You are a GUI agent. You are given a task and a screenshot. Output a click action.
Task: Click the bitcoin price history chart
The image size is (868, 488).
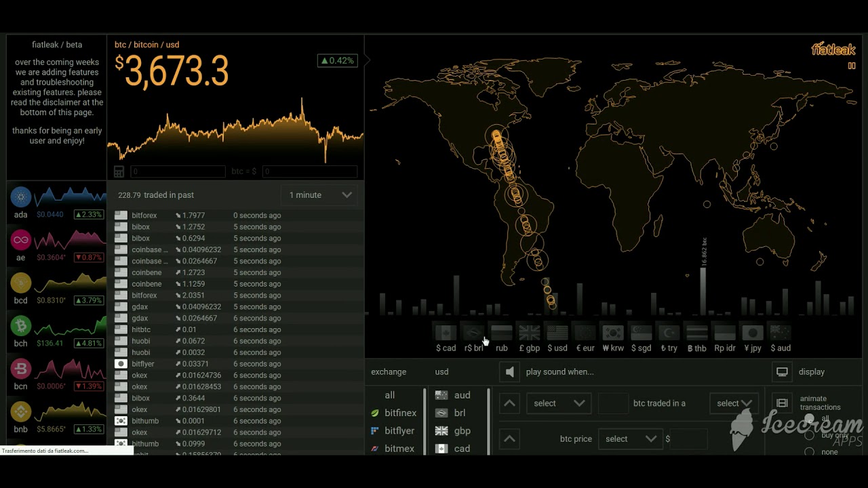(235, 132)
